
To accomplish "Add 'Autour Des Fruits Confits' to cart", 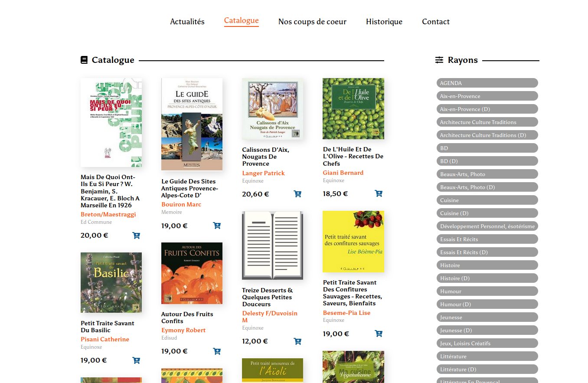I will [217, 351].
